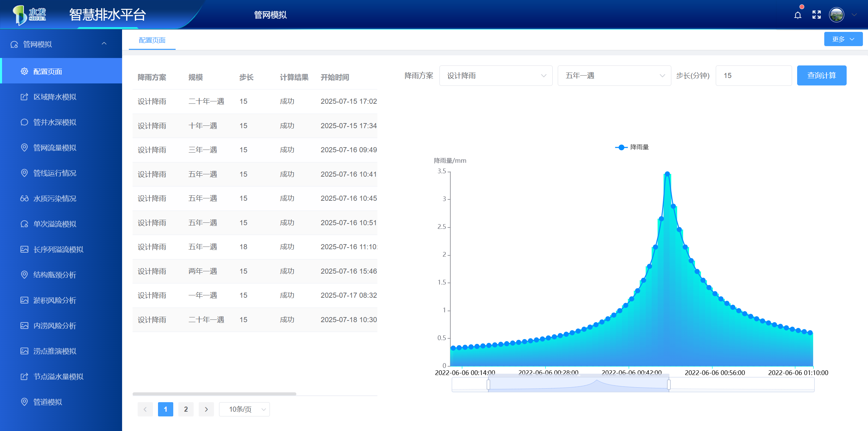Screen dimensions: 868x431
Task: Click the 查询计算 button
Action: tap(821, 76)
